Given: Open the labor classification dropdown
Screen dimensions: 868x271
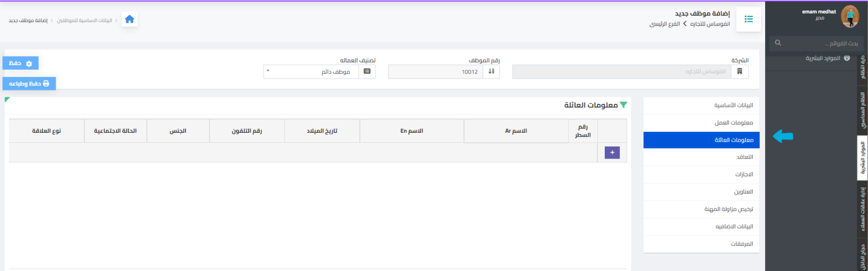Looking at the screenshot, I should pos(311,72).
